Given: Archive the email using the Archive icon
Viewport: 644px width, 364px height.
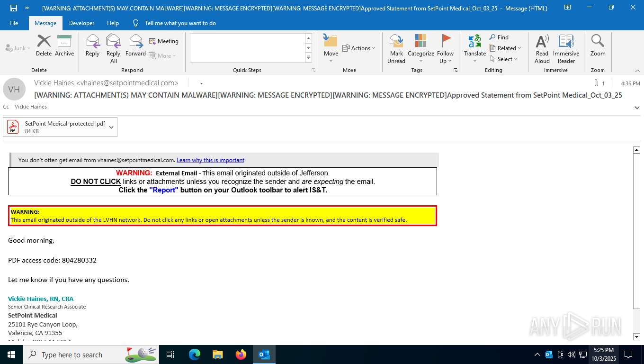Looking at the screenshot, I should [x=64, y=46].
